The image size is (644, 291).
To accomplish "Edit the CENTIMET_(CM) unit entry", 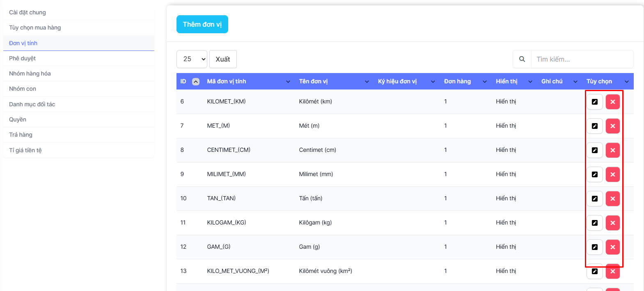I will click(x=594, y=150).
